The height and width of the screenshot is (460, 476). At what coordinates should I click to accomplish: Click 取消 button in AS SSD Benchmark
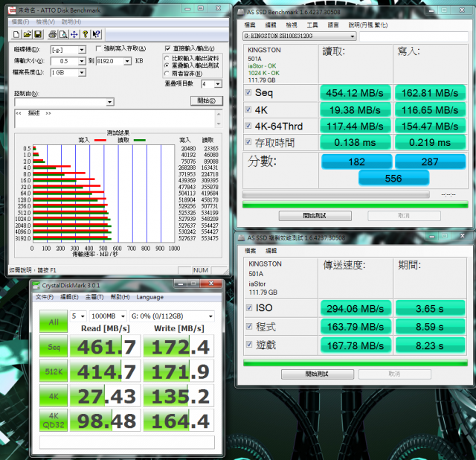(x=404, y=216)
